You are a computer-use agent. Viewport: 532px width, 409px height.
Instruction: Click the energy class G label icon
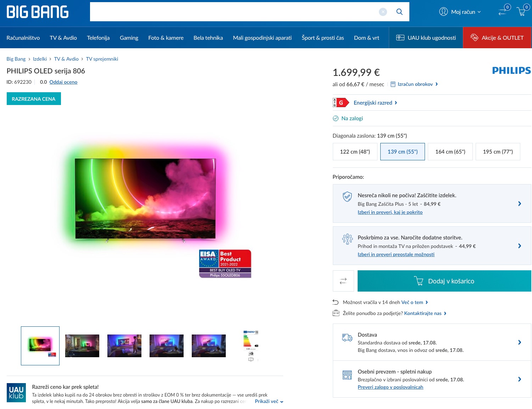pos(341,103)
